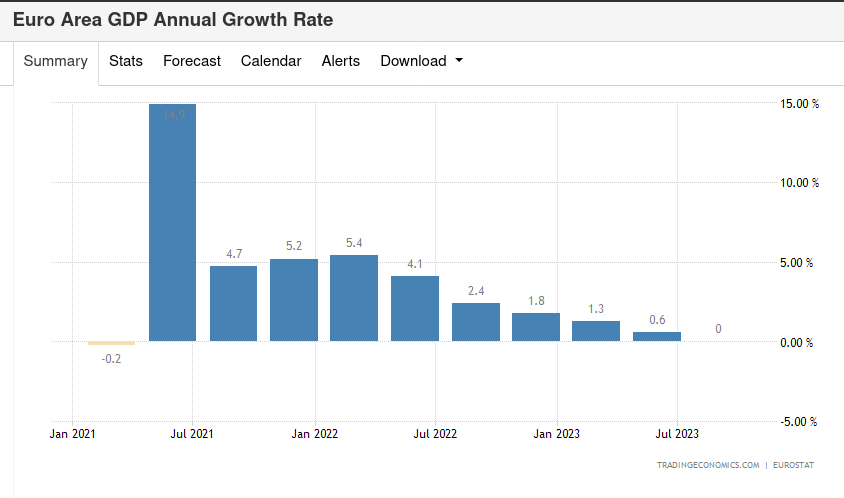This screenshot has height=498, width=844.
Task: Select the 5.4 growth bar
Action: pos(354,298)
